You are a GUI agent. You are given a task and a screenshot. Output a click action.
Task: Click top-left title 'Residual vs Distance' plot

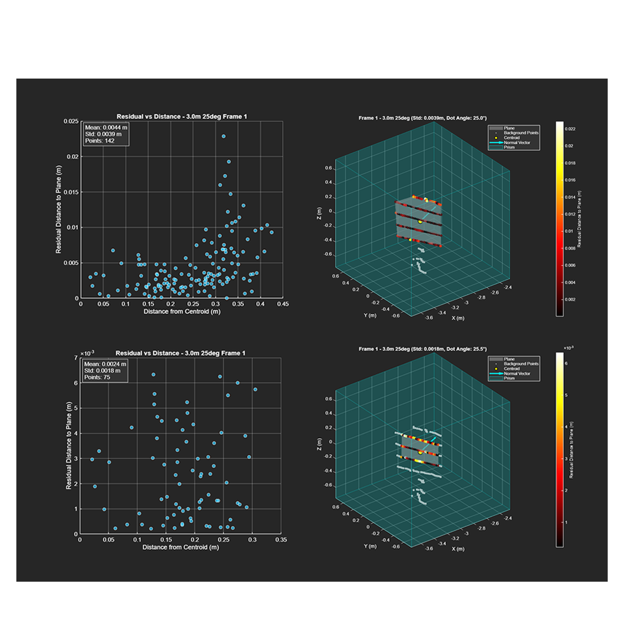pyautogui.click(x=182, y=117)
